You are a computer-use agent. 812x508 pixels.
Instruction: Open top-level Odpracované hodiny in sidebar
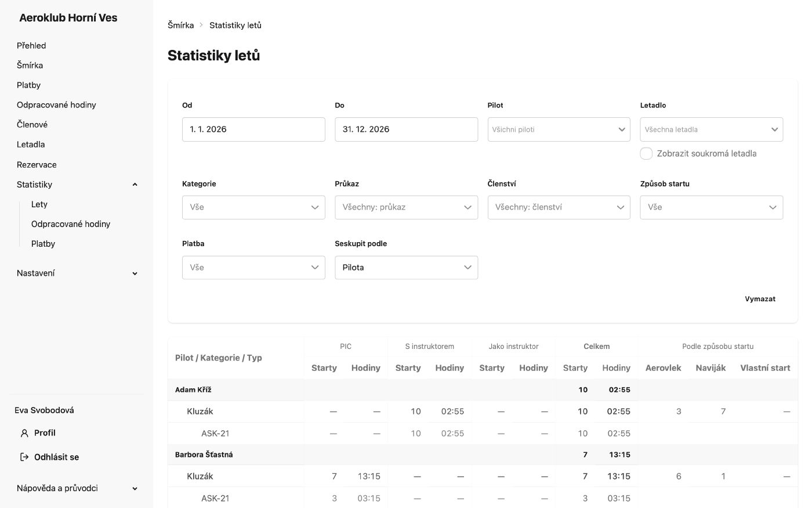click(x=56, y=105)
